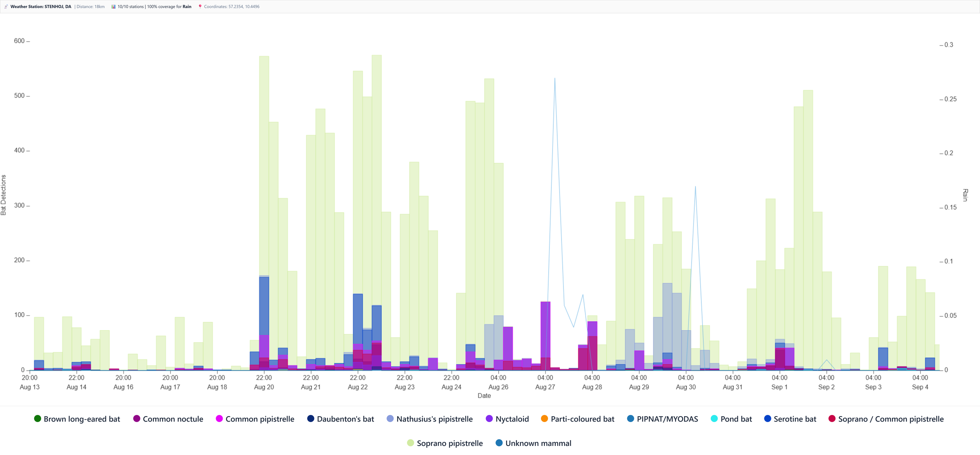
Task: Click PIPNAT/MYODAS legend label
Action: point(667,419)
